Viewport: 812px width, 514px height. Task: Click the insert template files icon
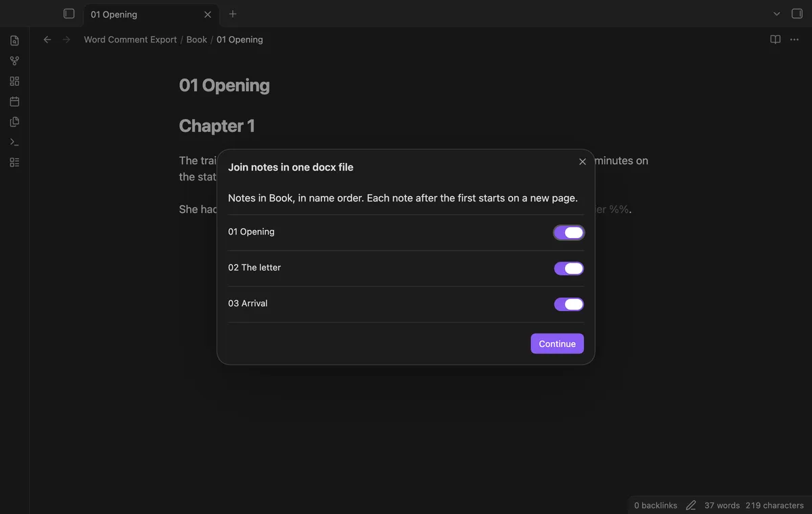tap(14, 122)
